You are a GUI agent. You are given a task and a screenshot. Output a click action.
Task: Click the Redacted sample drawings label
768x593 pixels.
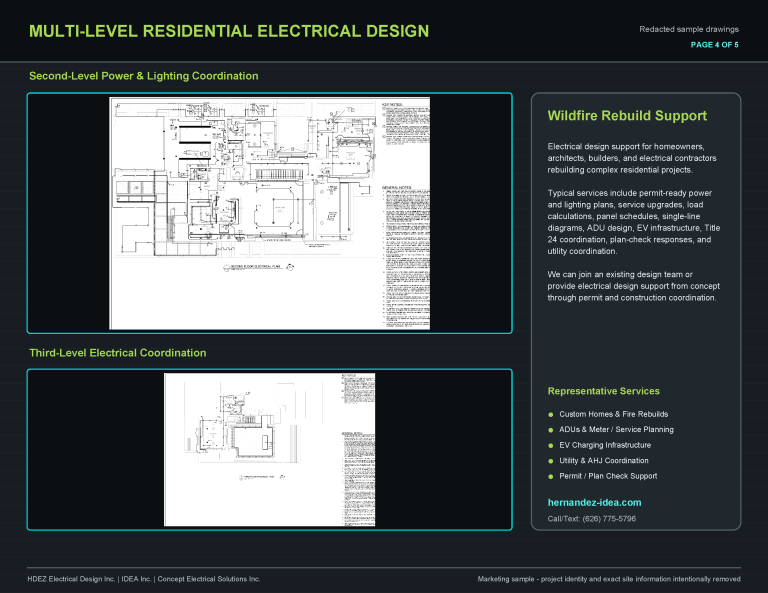click(689, 29)
